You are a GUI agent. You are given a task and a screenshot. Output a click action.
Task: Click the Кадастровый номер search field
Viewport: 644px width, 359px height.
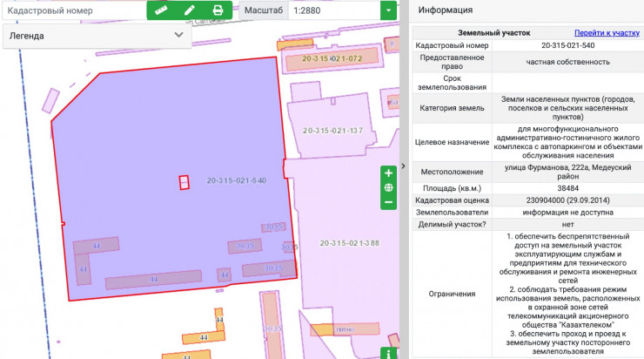[x=74, y=10]
